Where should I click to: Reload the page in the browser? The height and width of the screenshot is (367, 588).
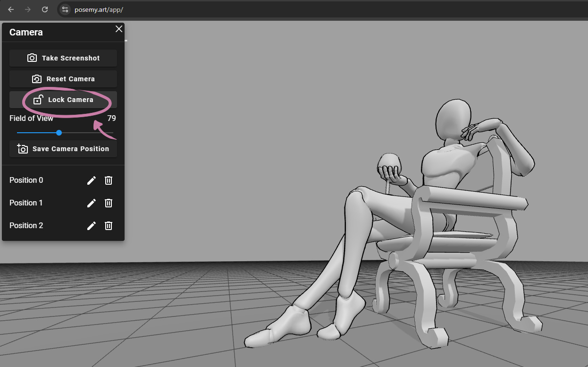click(45, 9)
